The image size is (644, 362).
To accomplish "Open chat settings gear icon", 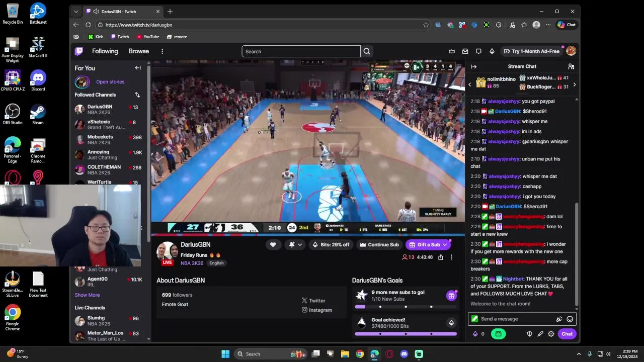I will [551, 334].
